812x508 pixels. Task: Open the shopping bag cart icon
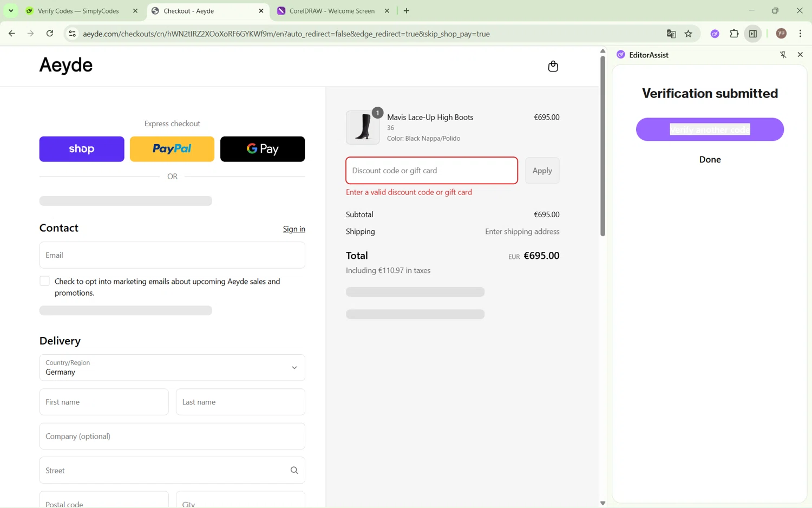(553, 66)
